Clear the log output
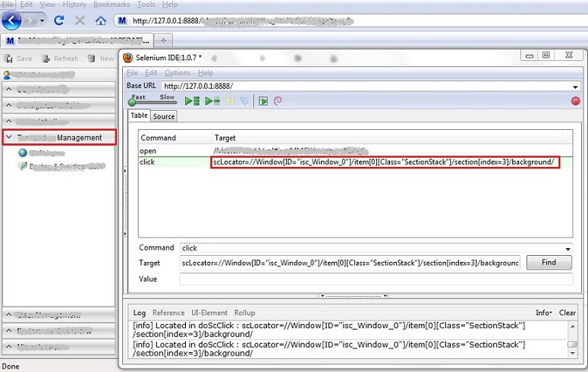588x372 pixels. 568,313
